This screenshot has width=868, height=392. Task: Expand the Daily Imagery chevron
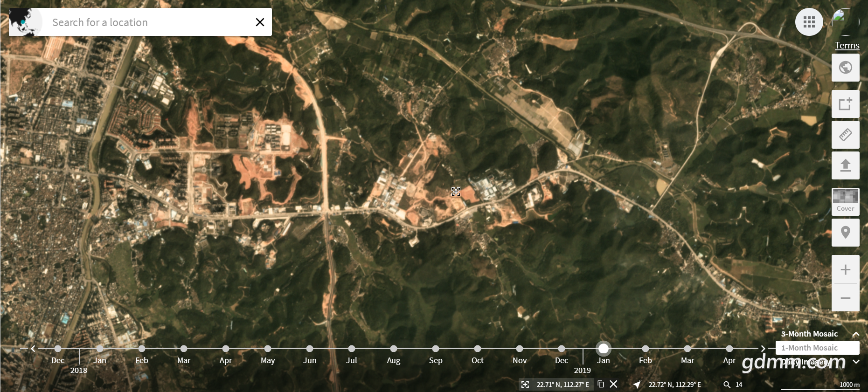click(856, 362)
